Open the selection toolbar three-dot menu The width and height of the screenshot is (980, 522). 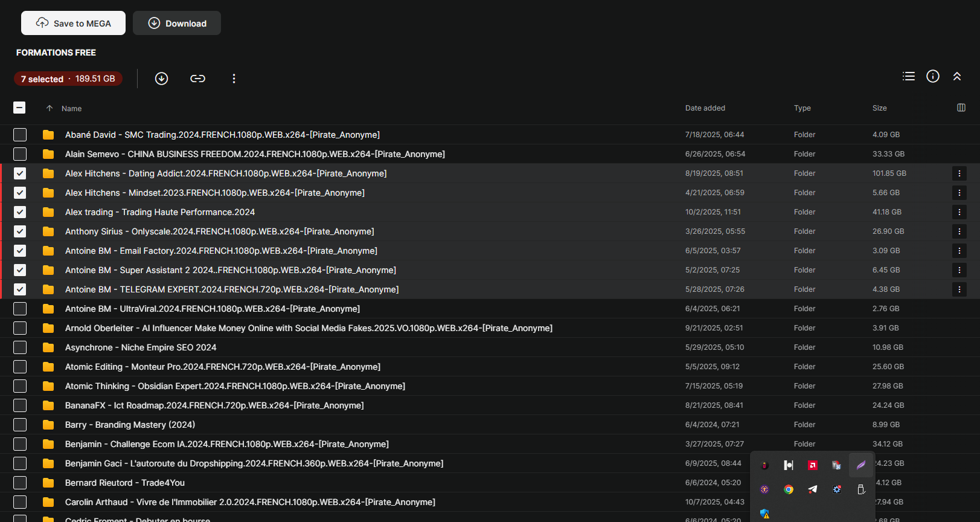234,79
